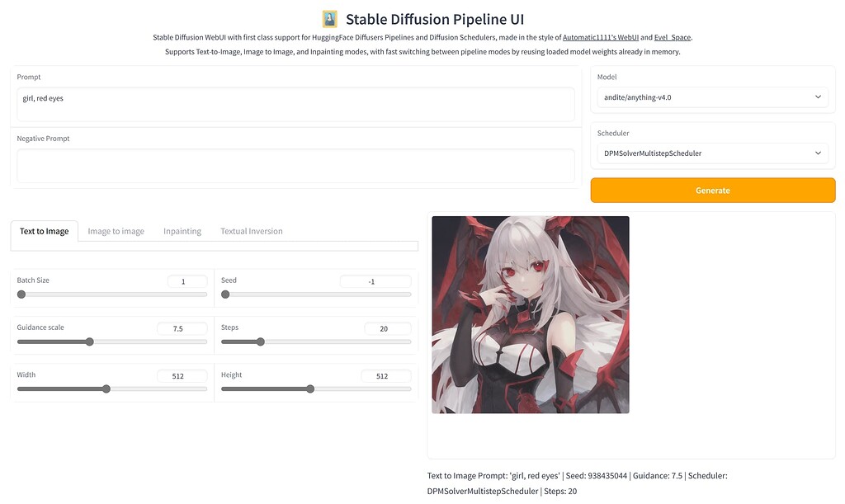Click the empty Negative Prompt field
Viewport: 845px width, 504px height.
click(x=294, y=165)
